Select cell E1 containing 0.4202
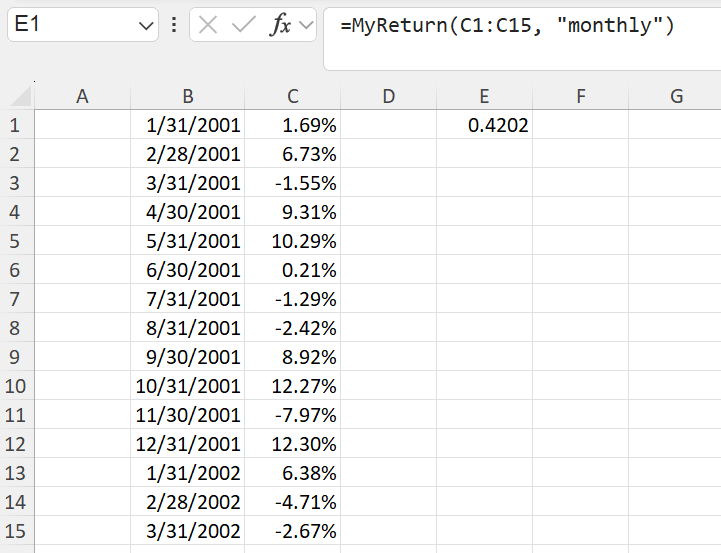 point(484,126)
